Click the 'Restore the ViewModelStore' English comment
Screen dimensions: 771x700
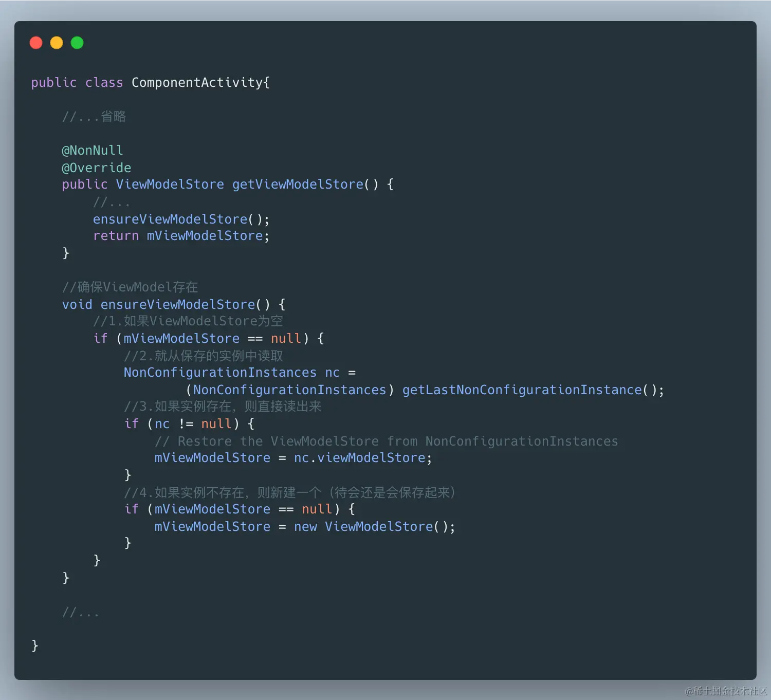(387, 441)
